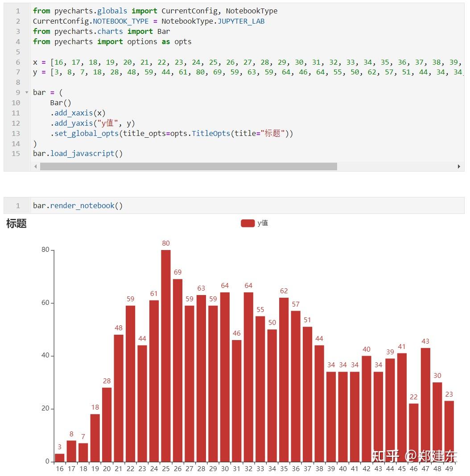470x476 pixels.
Task: Click the 标题 chart title
Action: click(x=16, y=224)
